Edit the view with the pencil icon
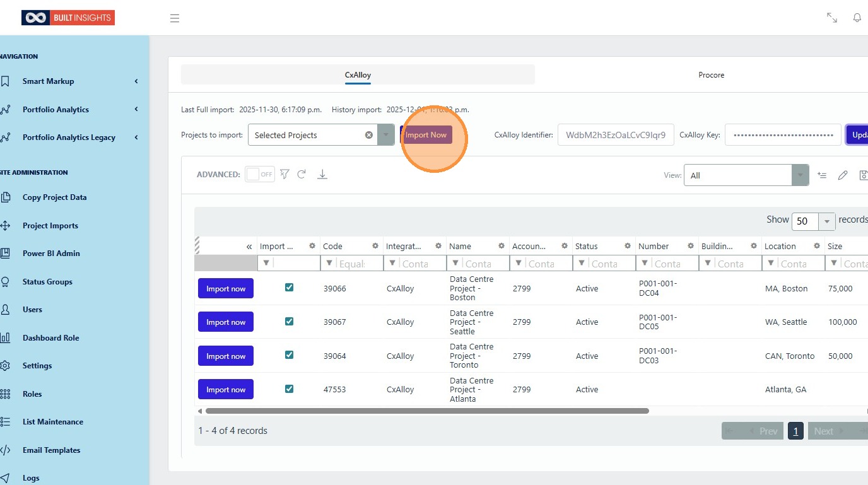Viewport: 868px width, 485px height. click(843, 175)
